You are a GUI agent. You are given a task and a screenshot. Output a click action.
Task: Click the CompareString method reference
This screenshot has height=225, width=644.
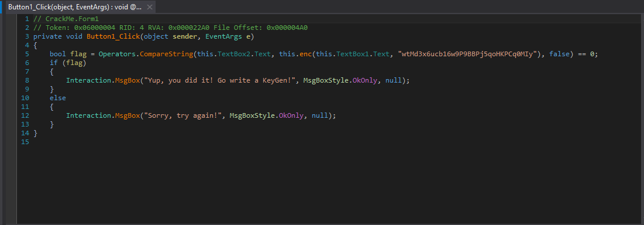click(166, 54)
